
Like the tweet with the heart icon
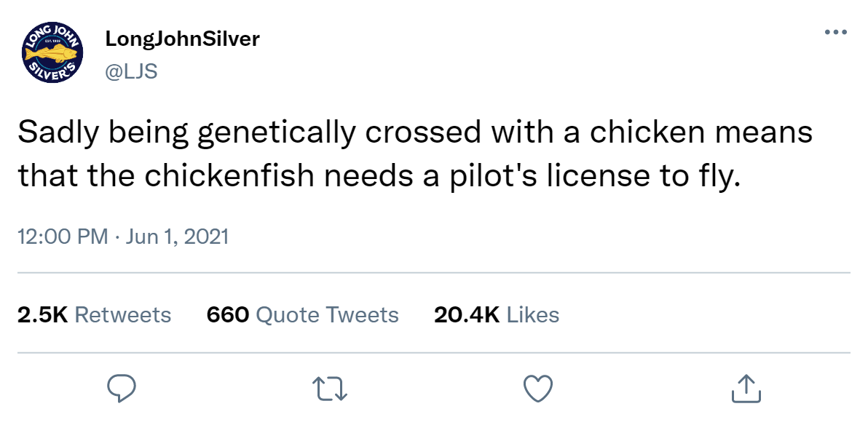[x=538, y=388]
